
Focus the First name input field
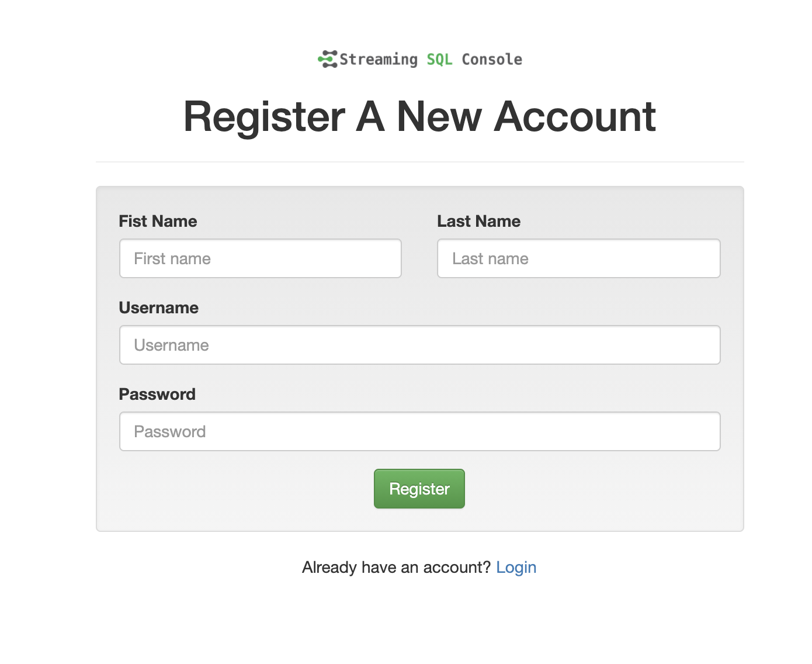click(x=261, y=258)
